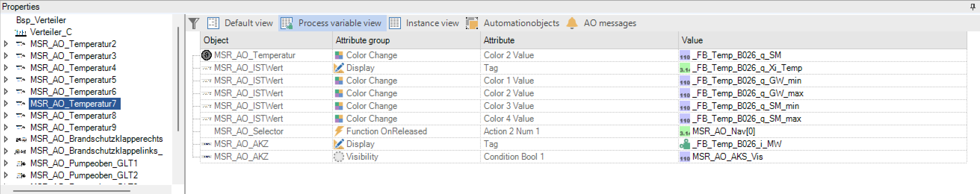The height and width of the screenshot is (194, 980).
Task: Click value MSR_AO_Nav[0]
Action: [x=723, y=131]
